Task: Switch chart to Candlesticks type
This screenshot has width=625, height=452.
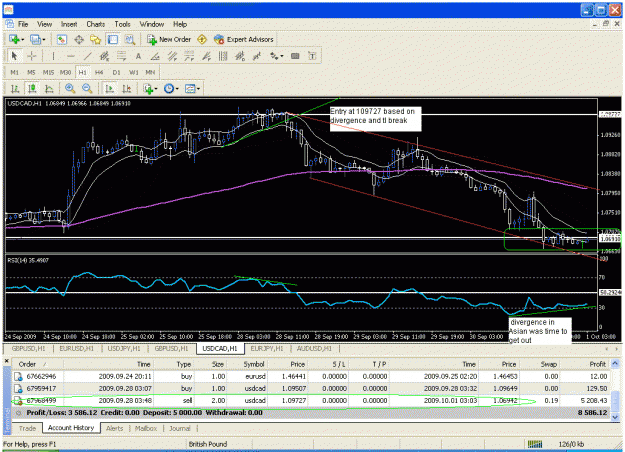Action: point(32,88)
